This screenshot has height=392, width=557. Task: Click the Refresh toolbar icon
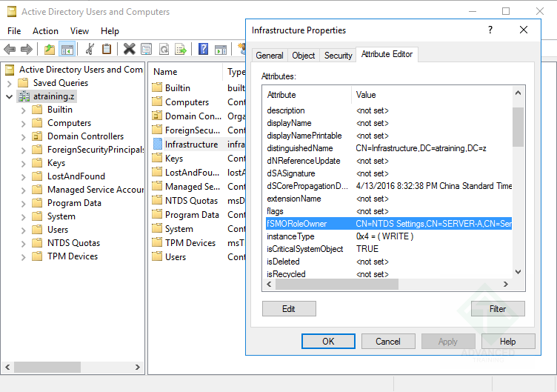click(164, 49)
